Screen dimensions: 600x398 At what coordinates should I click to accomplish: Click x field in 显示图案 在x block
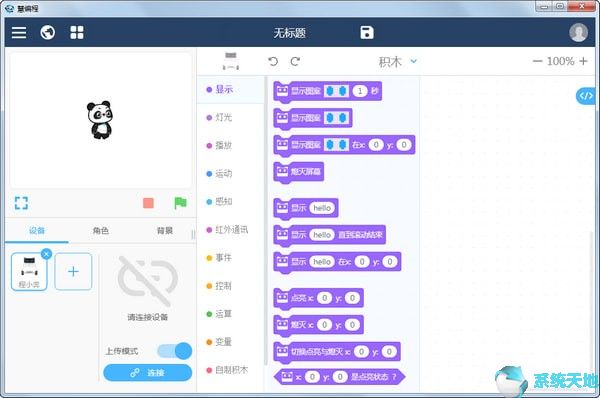[376, 144]
